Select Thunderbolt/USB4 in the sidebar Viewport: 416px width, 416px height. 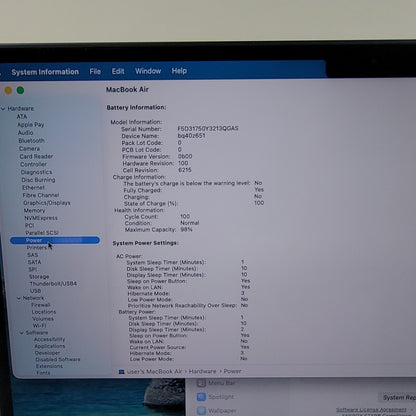click(53, 284)
